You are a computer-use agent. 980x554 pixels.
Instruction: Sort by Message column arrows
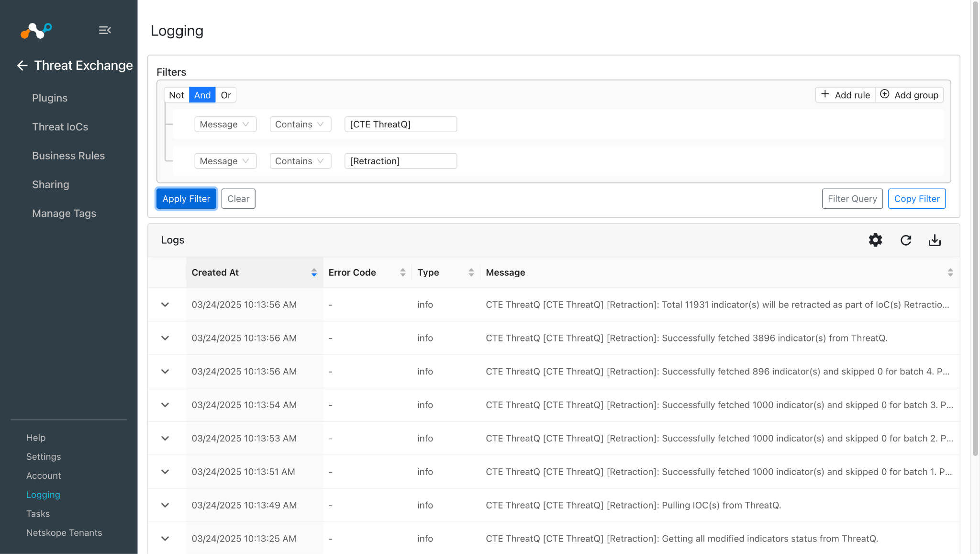[950, 272]
